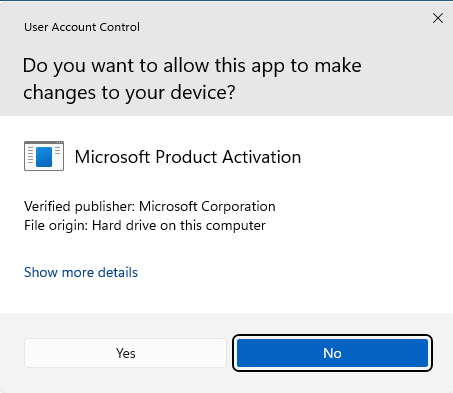Dismiss the prompt with the X icon

(438, 18)
